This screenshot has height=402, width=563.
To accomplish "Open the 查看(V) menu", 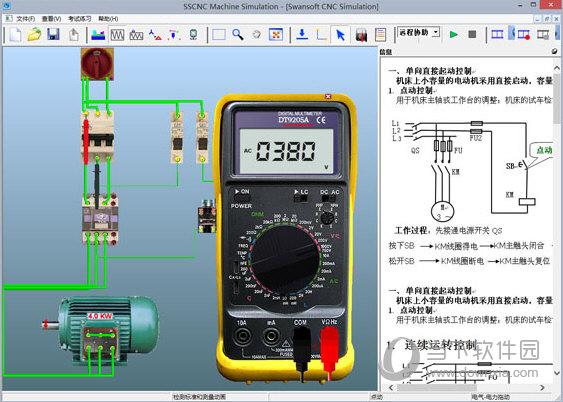I will click(x=51, y=19).
